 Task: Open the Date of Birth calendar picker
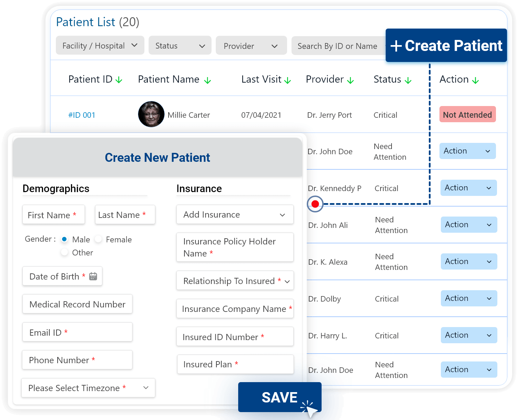(x=93, y=276)
